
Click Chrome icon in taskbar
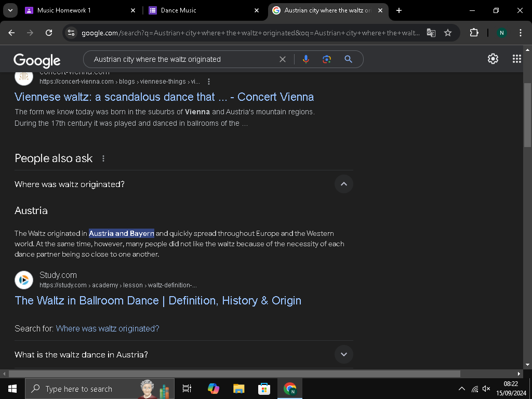(x=290, y=389)
